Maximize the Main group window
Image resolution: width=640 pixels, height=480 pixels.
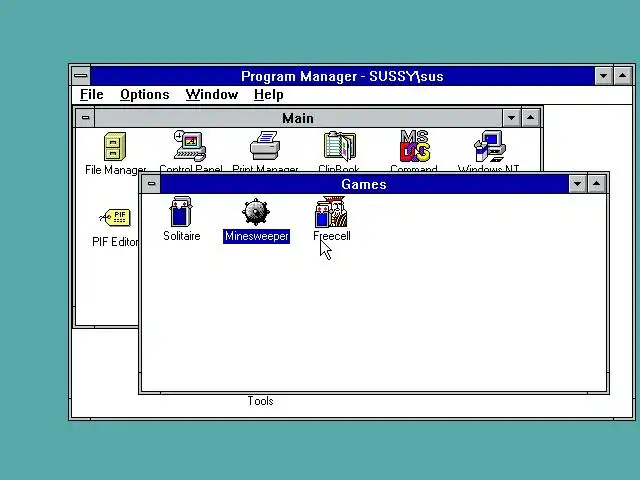point(531,118)
